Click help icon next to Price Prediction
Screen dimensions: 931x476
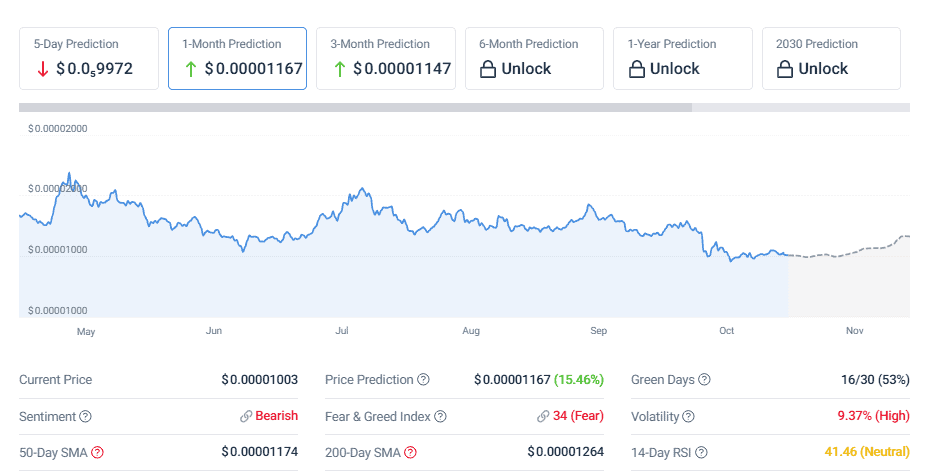(423, 380)
